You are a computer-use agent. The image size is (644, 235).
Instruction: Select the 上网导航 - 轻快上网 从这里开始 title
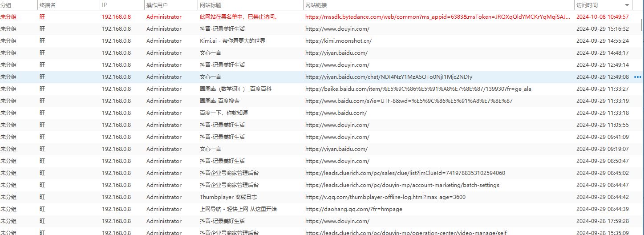[238, 209]
